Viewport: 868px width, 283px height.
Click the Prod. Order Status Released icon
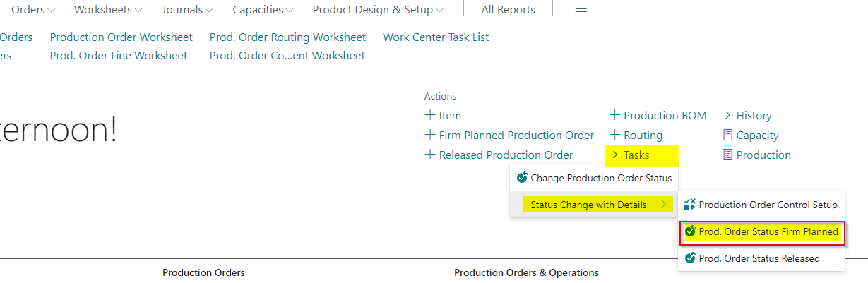690,258
